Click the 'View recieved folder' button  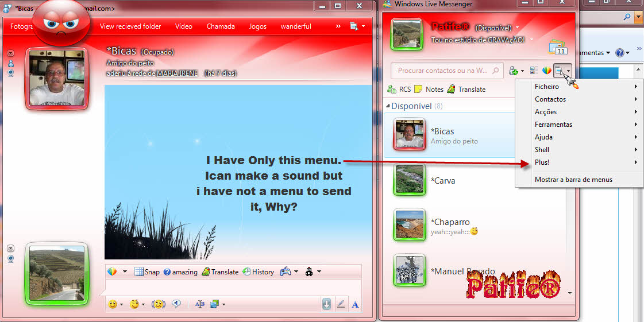tap(130, 26)
